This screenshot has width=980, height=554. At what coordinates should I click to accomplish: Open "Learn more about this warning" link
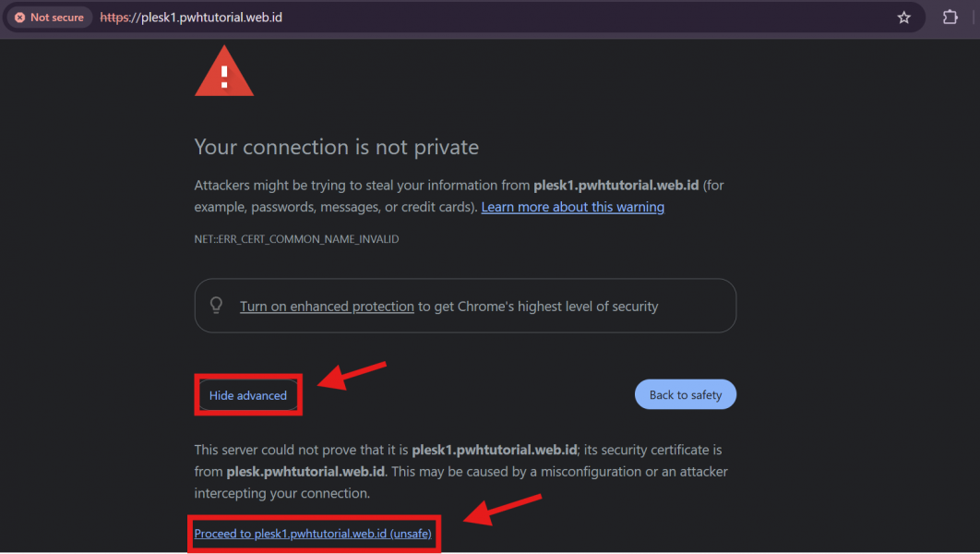(572, 207)
